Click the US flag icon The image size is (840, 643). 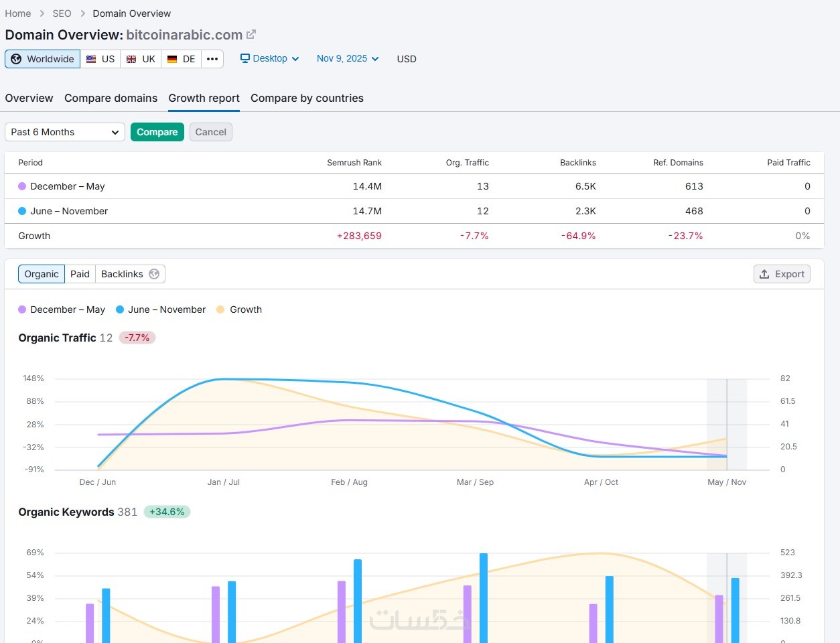91,59
